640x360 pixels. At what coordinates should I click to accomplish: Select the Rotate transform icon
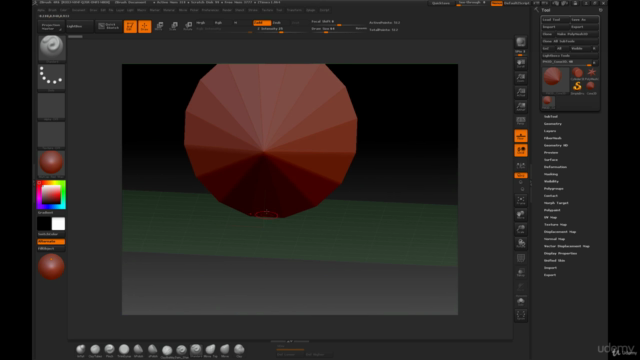tap(188, 27)
